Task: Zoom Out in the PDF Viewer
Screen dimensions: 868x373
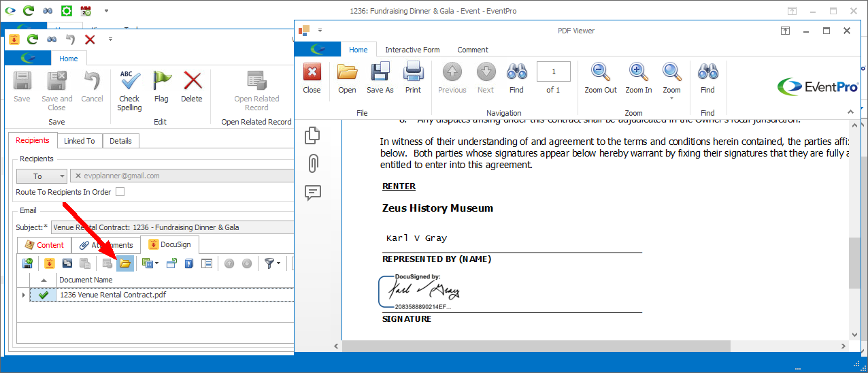Action: coord(601,78)
